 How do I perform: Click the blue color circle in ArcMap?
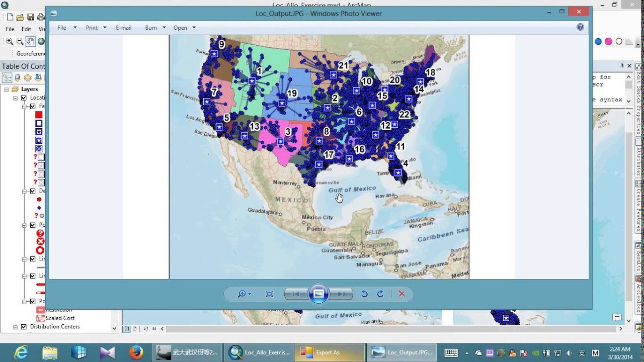pos(598,41)
